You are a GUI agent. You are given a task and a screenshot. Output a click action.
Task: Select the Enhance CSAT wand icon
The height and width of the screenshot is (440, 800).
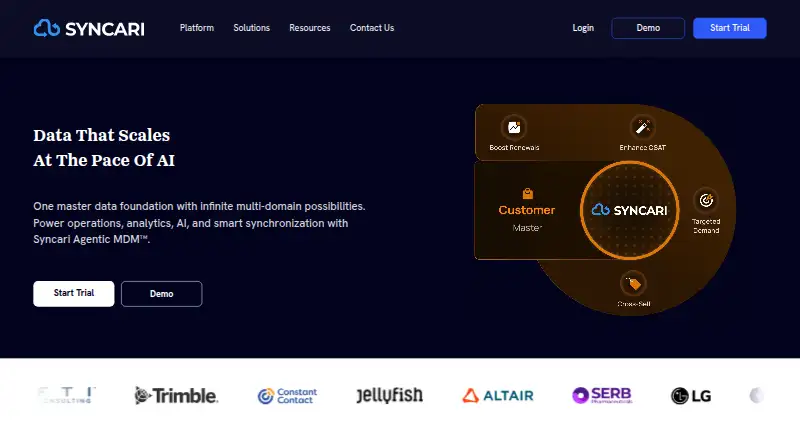(x=642, y=127)
